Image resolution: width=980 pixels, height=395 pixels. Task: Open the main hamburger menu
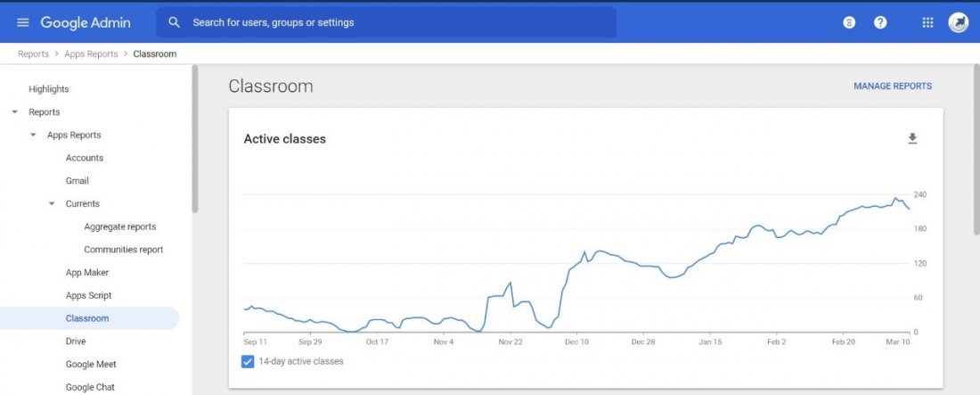23,22
